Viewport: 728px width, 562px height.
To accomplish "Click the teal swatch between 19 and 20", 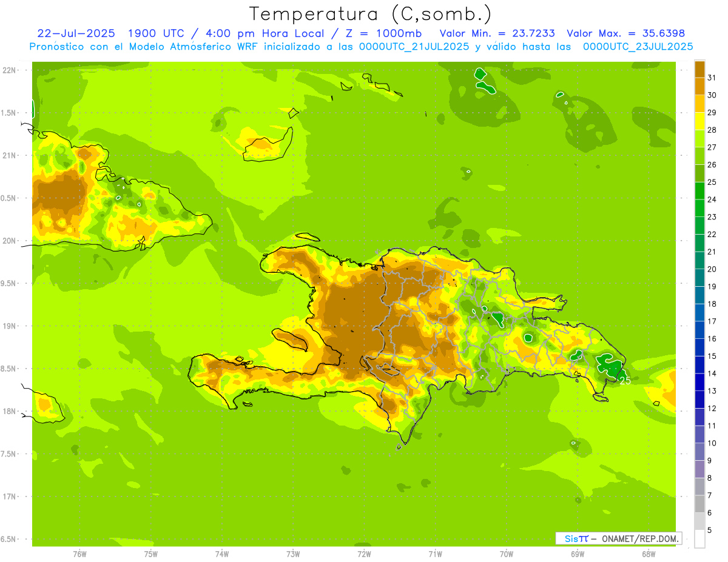I will pyautogui.click(x=700, y=278).
